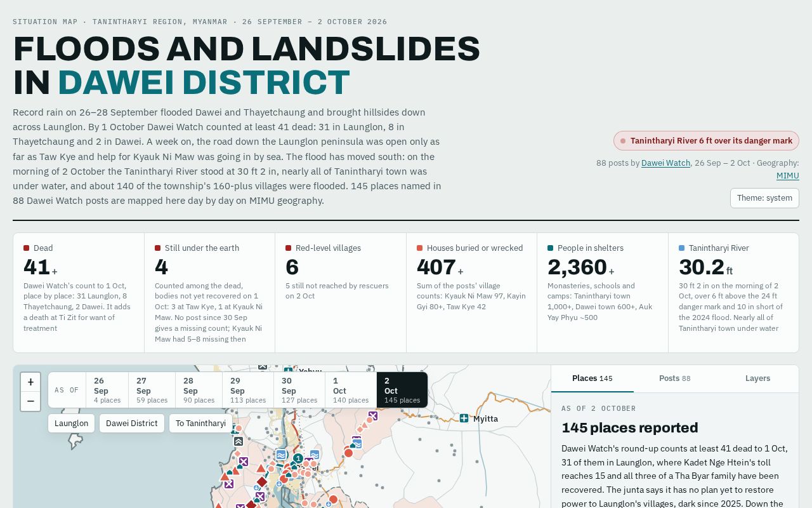The image size is (812, 508).
Task: Open the Dawei Watch source link
Action: (665, 163)
